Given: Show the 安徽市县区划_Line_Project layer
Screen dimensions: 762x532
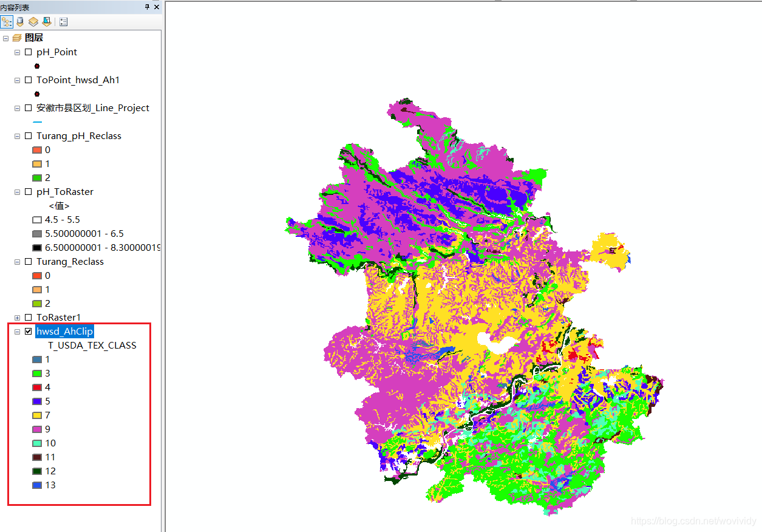Looking at the screenshot, I should pyautogui.click(x=27, y=107).
